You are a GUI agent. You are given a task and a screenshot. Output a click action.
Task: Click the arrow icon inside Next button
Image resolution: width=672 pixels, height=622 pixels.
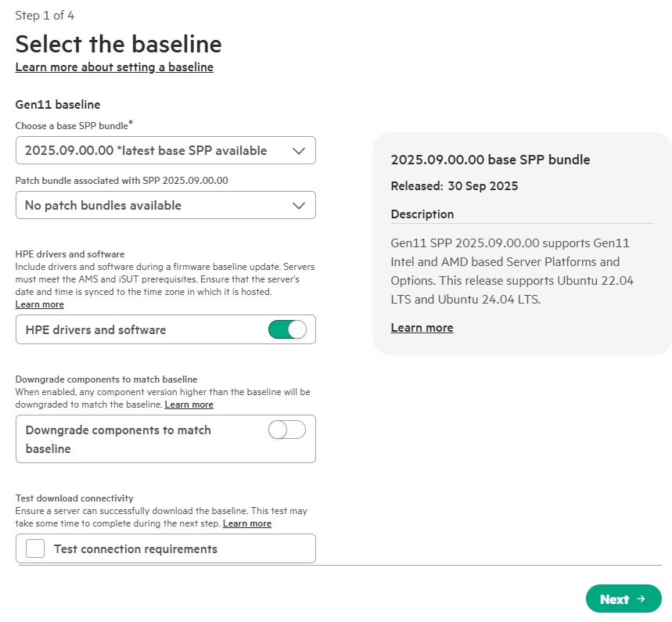tap(641, 599)
